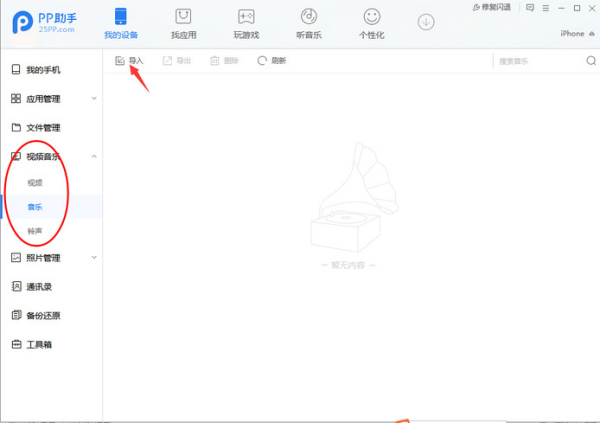Select the 音乐 sub-item
The width and height of the screenshot is (600, 423).
click(x=35, y=207)
